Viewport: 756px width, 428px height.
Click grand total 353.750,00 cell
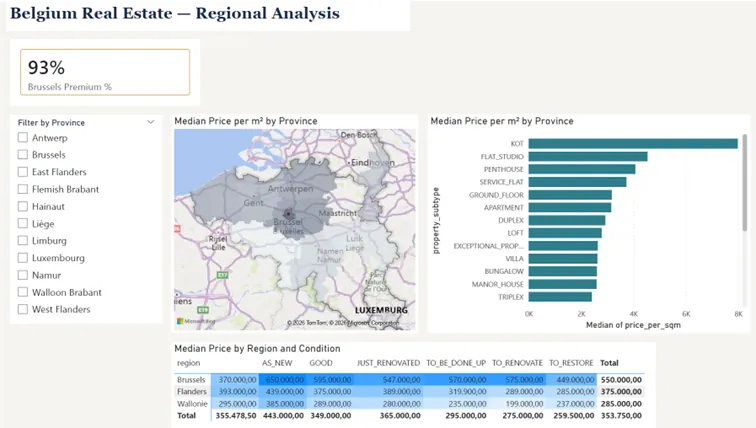[621, 415]
